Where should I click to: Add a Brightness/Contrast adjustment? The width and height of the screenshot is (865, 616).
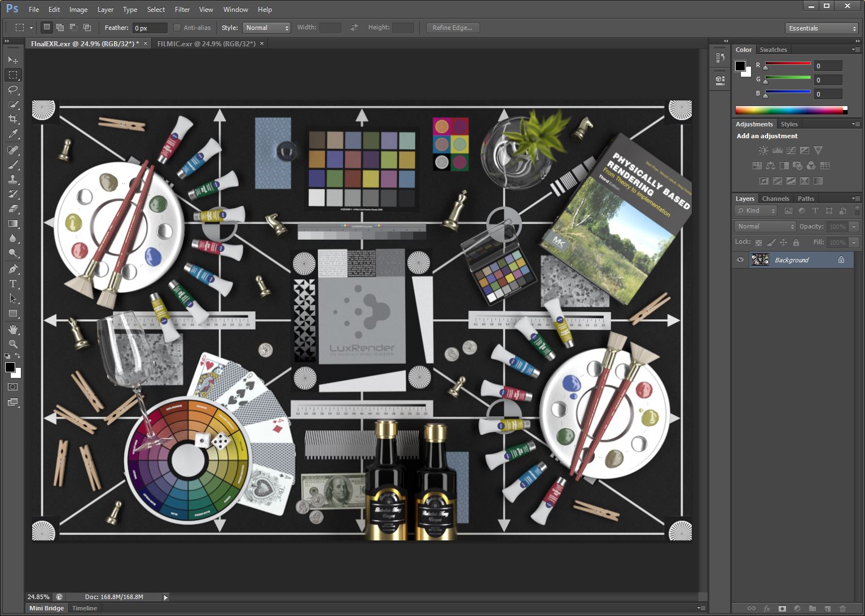click(763, 151)
